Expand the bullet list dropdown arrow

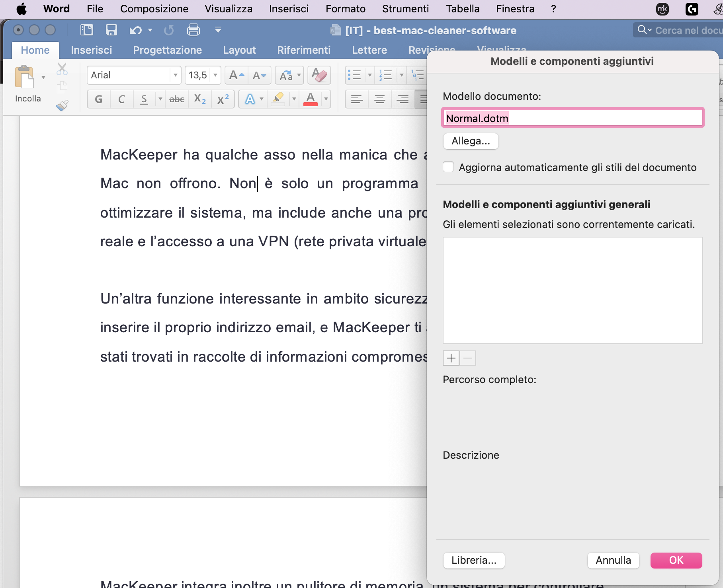[369, 75]
